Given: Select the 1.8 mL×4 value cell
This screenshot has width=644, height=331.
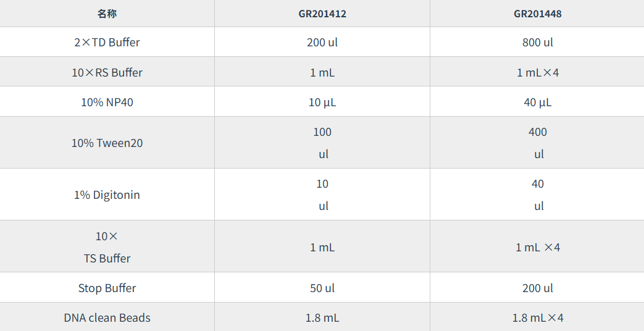Looking at the screenshot, I should click(x=537, y=317).
